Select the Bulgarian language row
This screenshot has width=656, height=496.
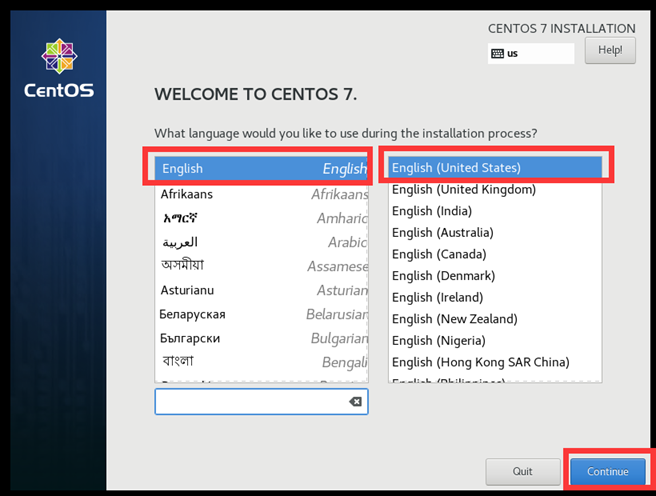(x=261, y=338)
